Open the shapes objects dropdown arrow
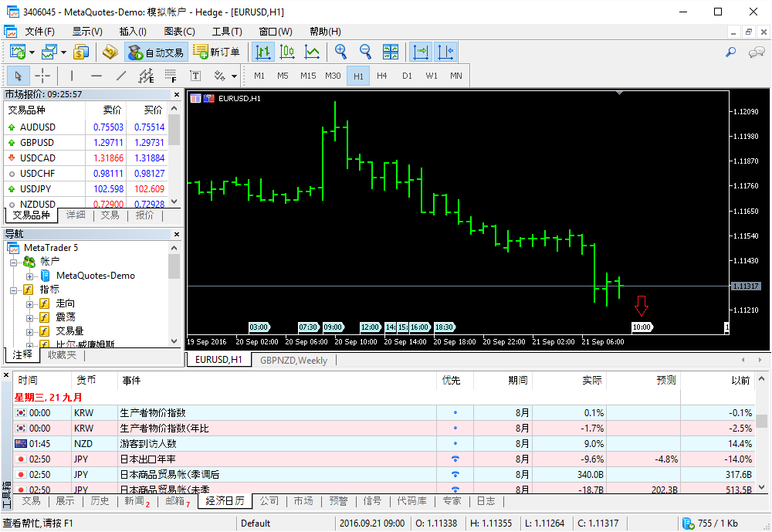This screenshot has width=772, height=532. 235,76
